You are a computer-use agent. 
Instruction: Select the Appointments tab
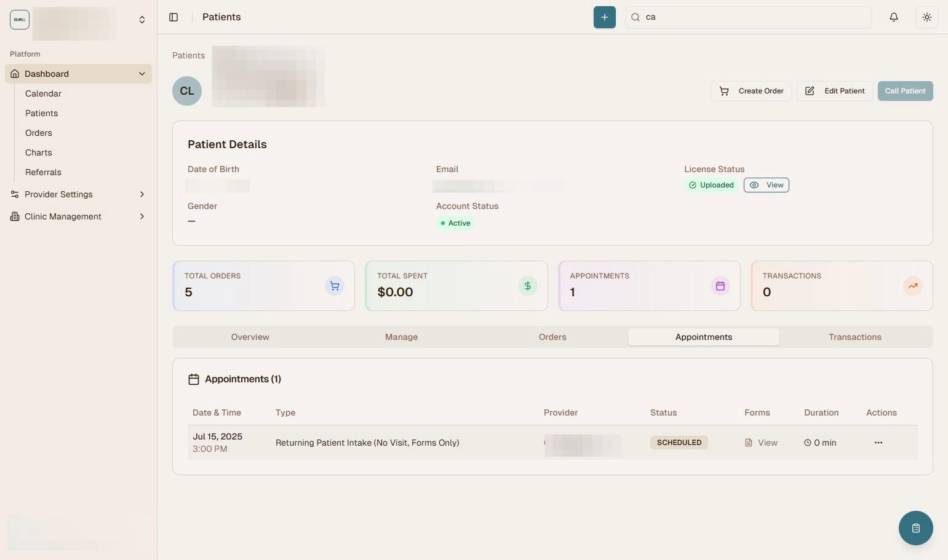(x=704, y=337)
